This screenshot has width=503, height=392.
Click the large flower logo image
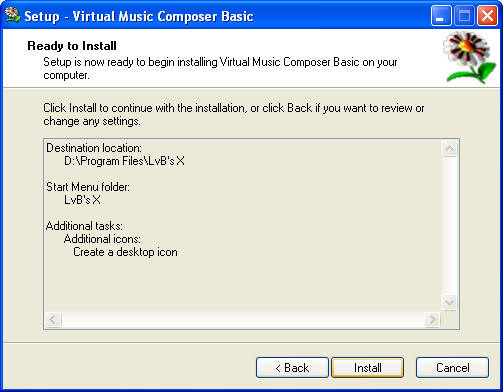470,57
